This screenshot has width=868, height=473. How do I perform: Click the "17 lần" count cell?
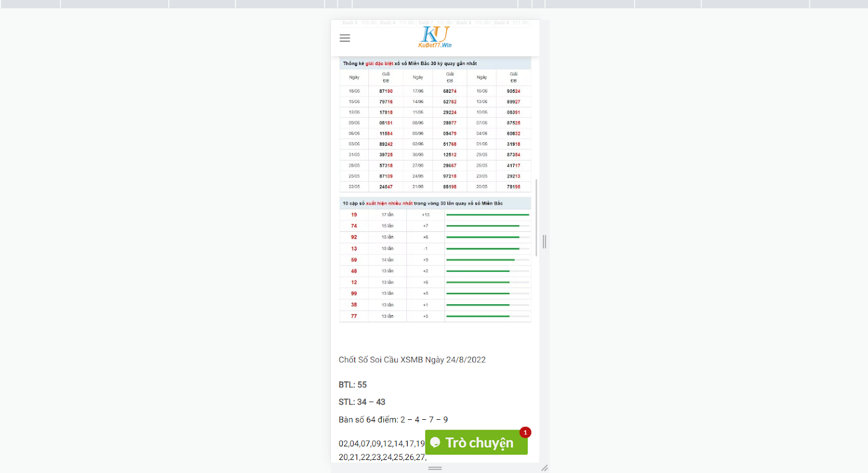(x=387, y=215)
